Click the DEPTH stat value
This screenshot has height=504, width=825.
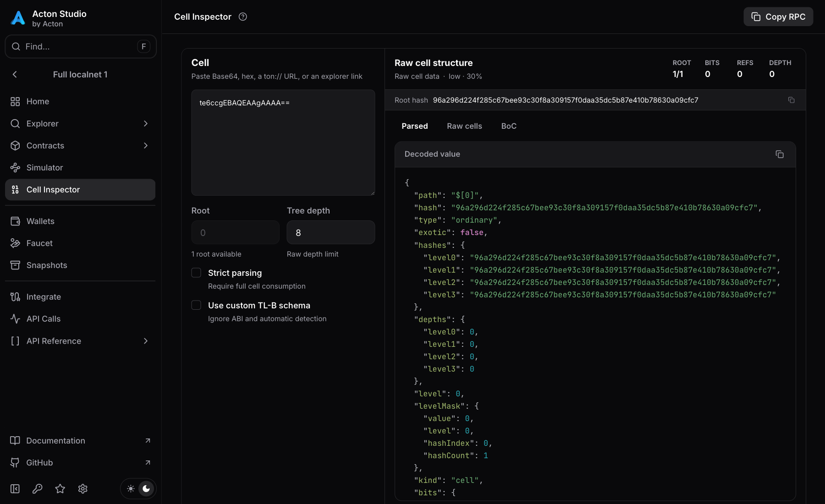[772, 74]
